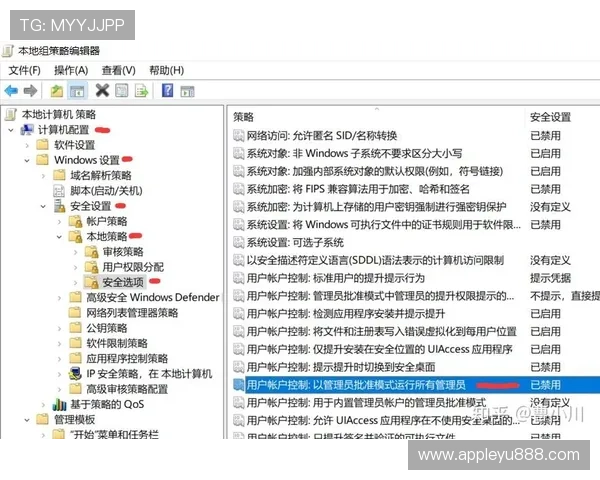Image resolution: width=600 pixels, height=480 pixels.
Task: Select 软件限制策略 in the tree
Action: (117, 343)
